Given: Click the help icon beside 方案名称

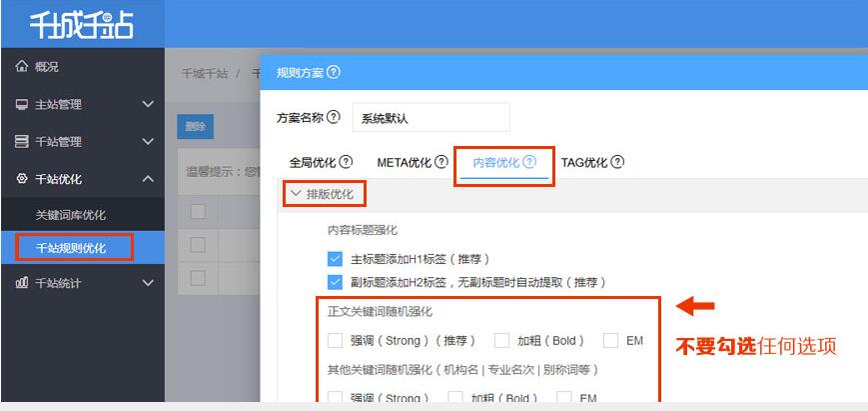Looking at the screenshot, I should click(x=334, y=117).
